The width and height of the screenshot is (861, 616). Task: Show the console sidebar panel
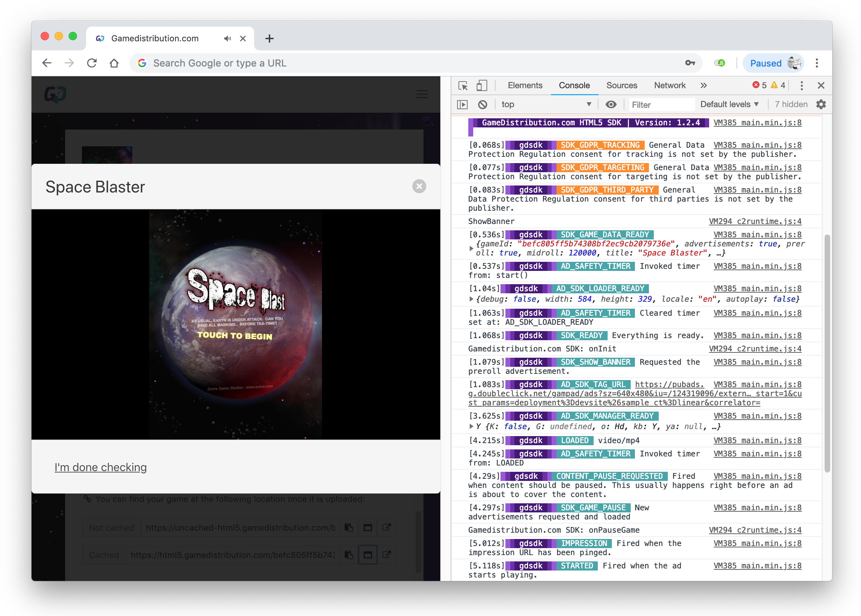462,104
